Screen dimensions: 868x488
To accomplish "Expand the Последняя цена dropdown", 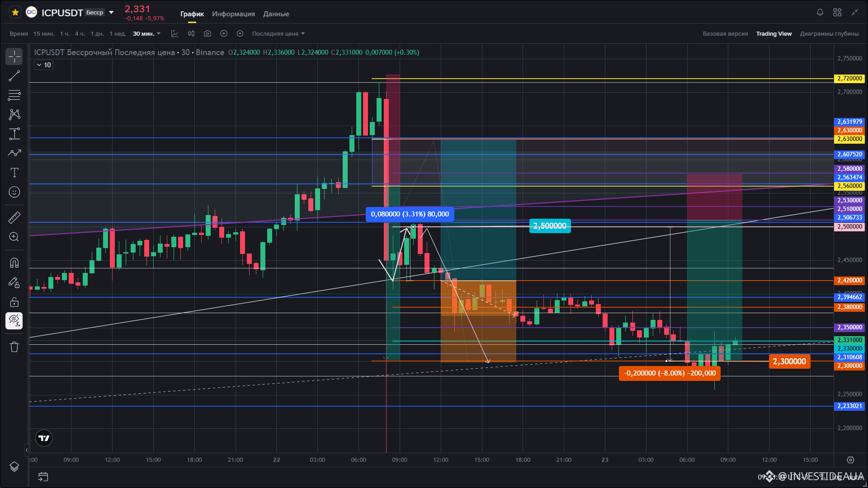I will pos(278,34).
